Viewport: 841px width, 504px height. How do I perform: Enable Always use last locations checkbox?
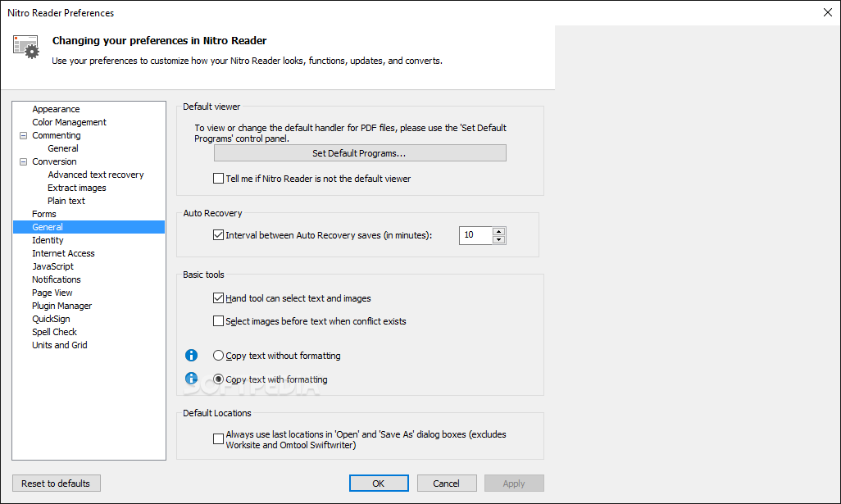pos(218,439)
